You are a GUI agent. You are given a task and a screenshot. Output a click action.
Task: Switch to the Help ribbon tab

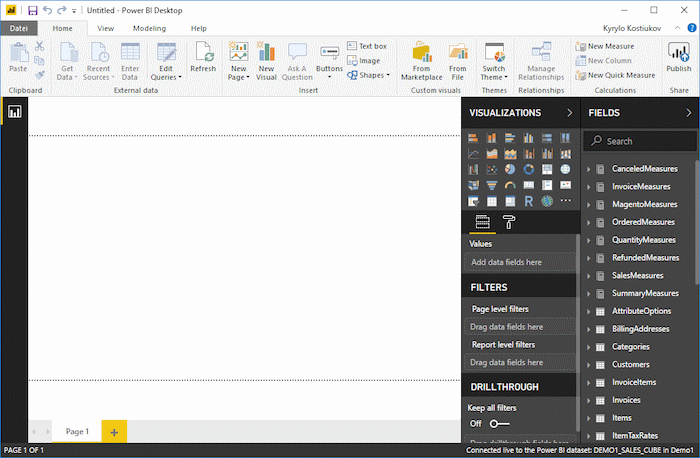click(x=199, y=28)
